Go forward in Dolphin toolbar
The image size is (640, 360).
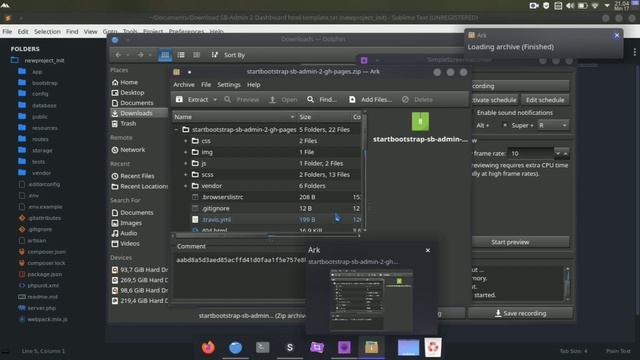point(140,55)
